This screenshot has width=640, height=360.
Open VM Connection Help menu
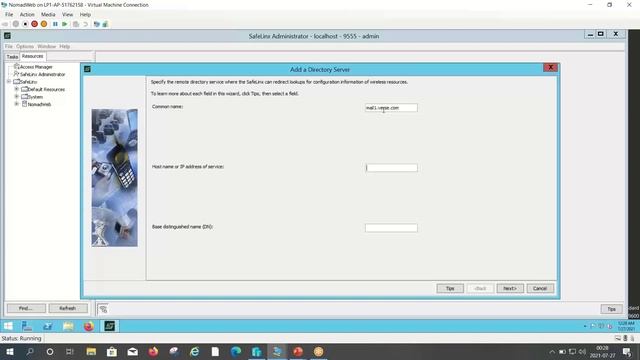tap(85, 14)
